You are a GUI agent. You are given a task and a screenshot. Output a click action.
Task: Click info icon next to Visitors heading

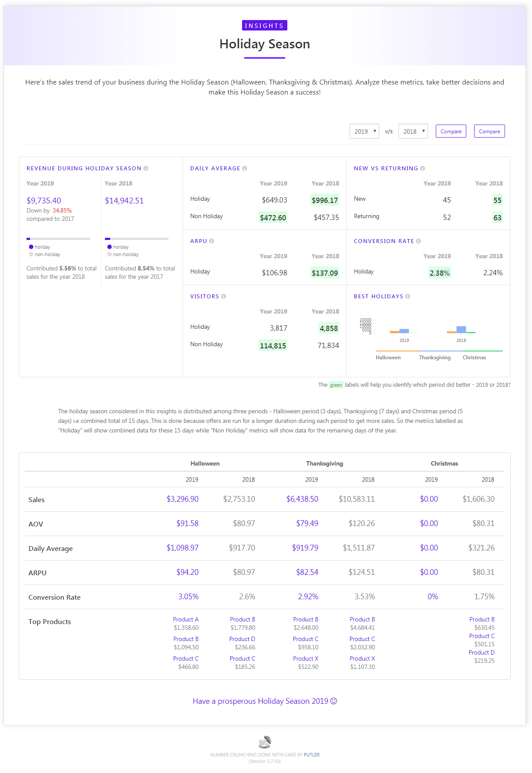pyautogui.click(x=223, y=297)
